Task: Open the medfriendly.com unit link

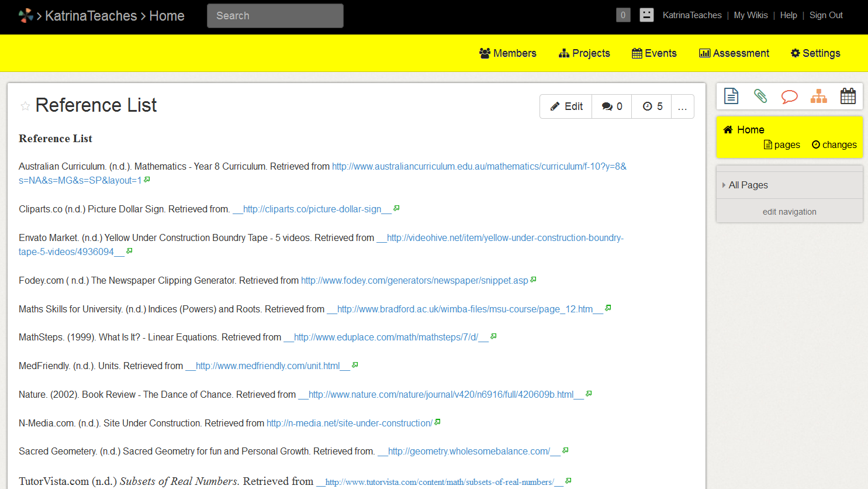Action: [x=268, y=366]
